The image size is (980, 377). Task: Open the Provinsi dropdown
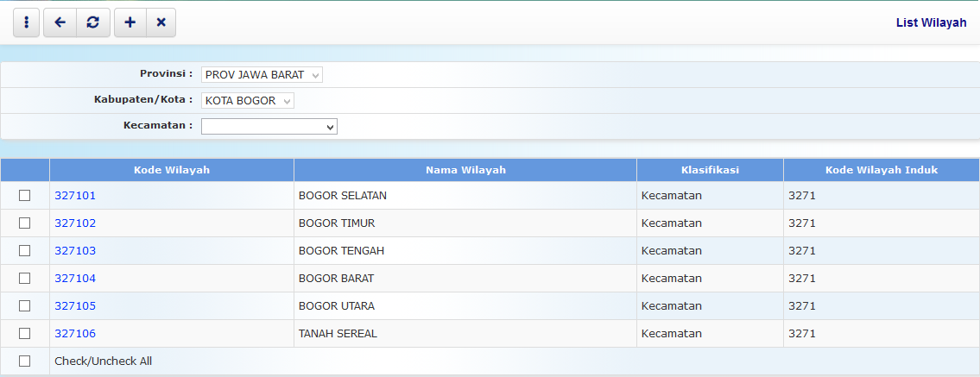click(262, 75)
